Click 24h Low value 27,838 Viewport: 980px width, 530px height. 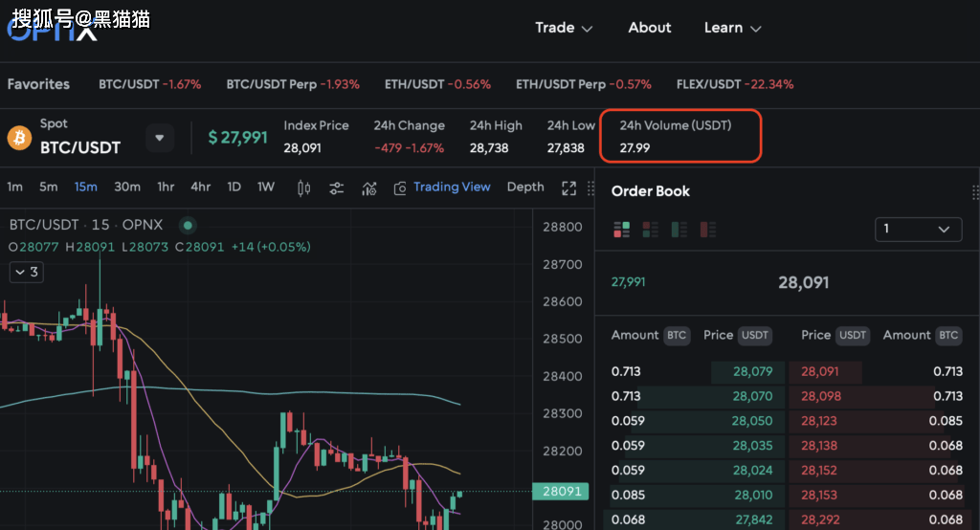pos(566,148)
